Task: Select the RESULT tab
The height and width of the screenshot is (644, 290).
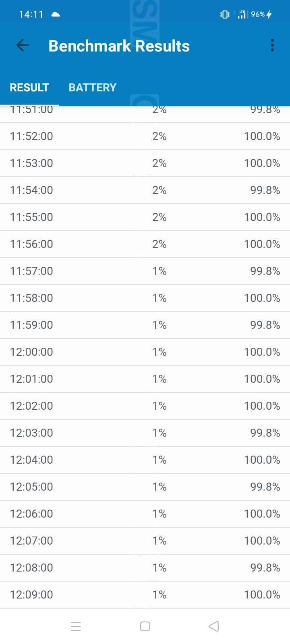Action: (29, 87)
